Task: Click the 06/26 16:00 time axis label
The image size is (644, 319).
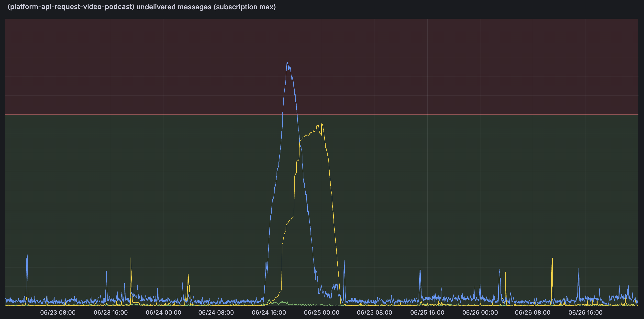Action: click(x=585, y=312)
